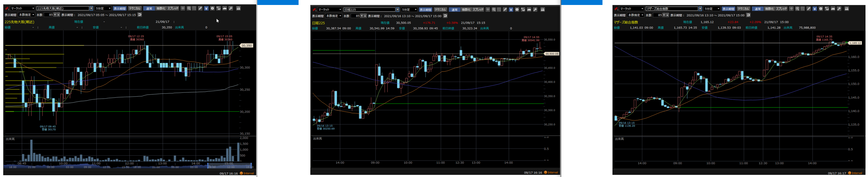The image size is (868, 177).
Task: Click the print icon in 日経225 chart toolbar
Action: coord(542,10)
